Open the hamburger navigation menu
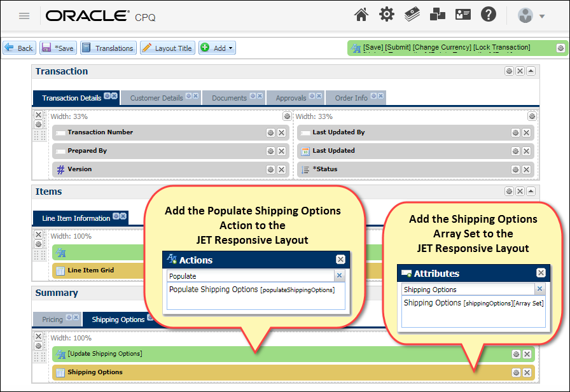Viewport: 570px width, 392px height. click(24, 16)
